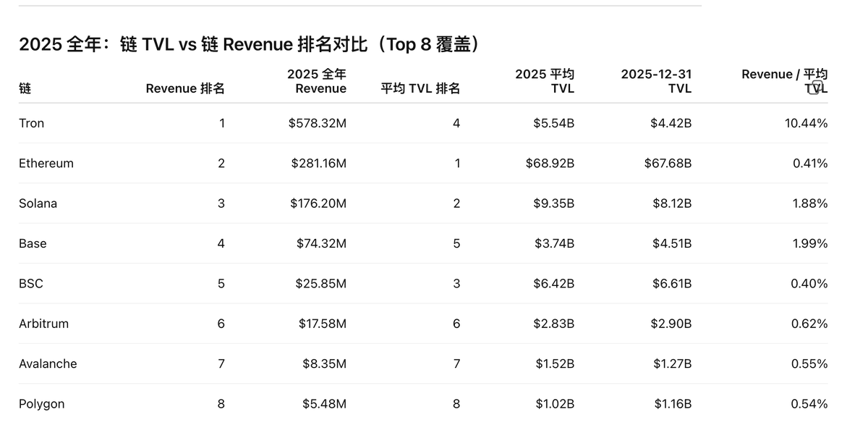868x433 pixels.
Task: Click Polygon ratio 0.54%
Action: [x=809, y=403]
